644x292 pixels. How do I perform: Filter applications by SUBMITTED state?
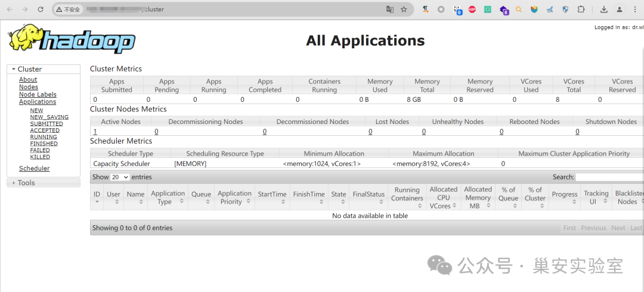[x=47, y=123]
